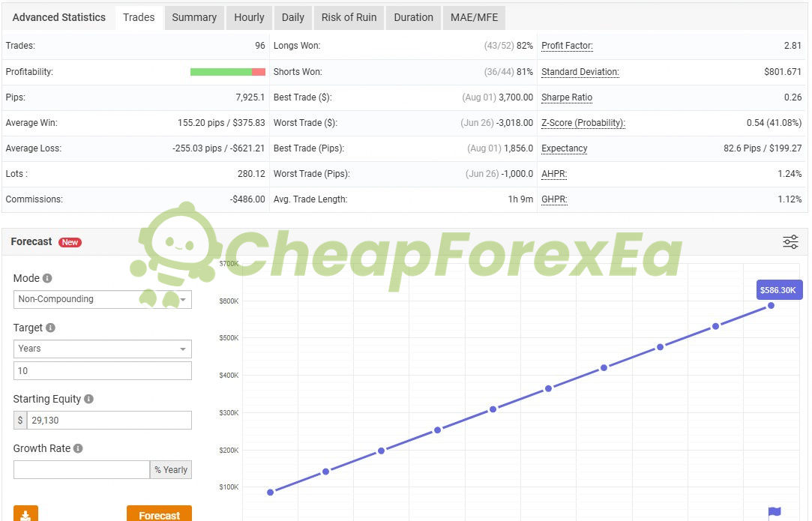
Task: Open the Risk of Ruin tab
Action: 349,17
